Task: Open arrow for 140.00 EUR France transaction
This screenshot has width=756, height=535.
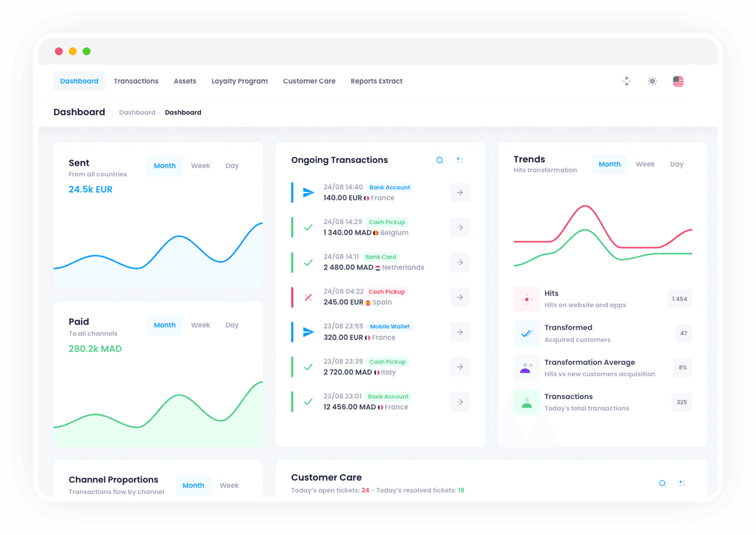Action: pyautogui.click(x=459, y=192)
